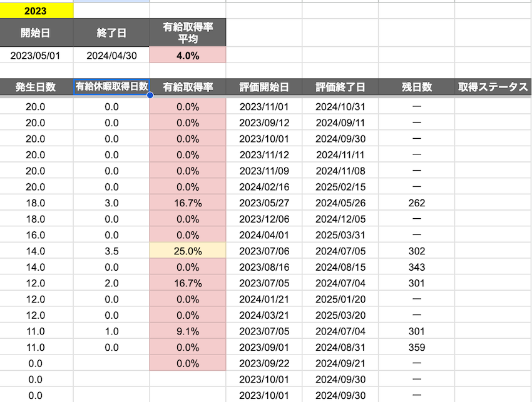Click the remaining days cell showing 359
532x402 pixels.
417,348
